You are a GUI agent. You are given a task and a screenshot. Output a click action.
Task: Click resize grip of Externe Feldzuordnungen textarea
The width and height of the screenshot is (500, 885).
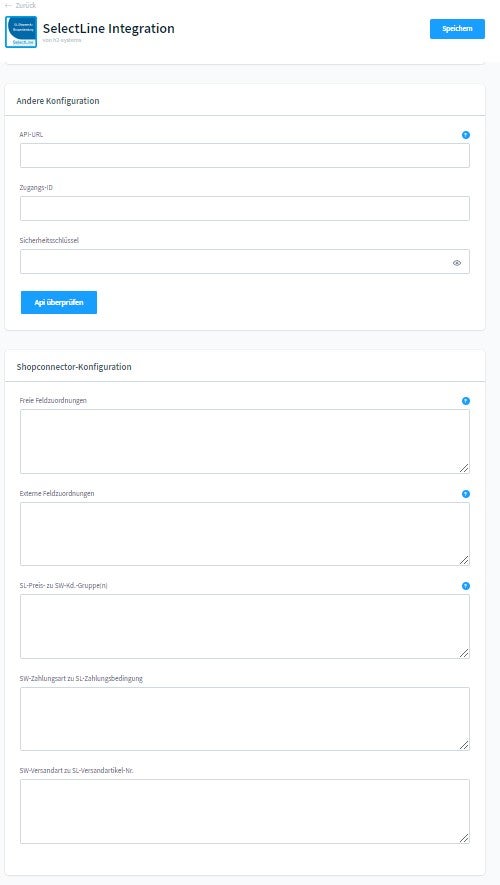pos(464,560)
